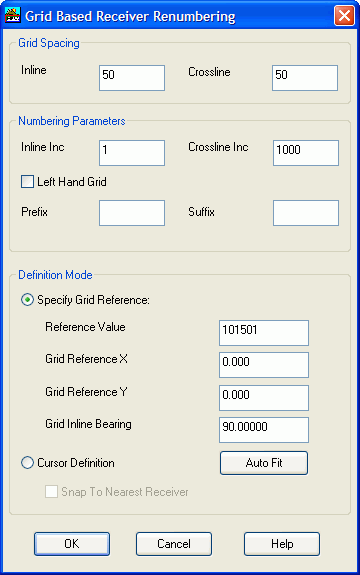Viewport: 360px width, 575px height.
Task: Click the Crossline grid spacing field
Action: [305, 78]
